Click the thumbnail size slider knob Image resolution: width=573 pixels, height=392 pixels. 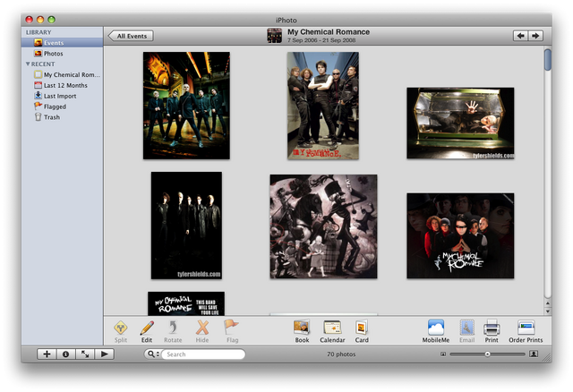[487, 354]
